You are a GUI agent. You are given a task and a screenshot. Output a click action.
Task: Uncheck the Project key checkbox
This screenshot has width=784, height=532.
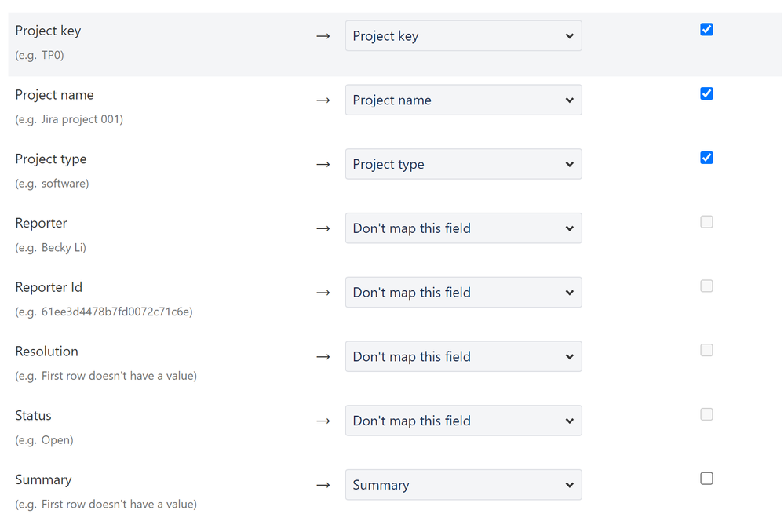coord(706,30)
